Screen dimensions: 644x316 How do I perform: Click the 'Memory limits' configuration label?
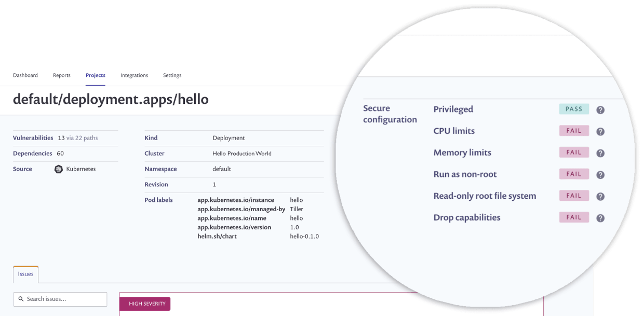tap(462, 153)
